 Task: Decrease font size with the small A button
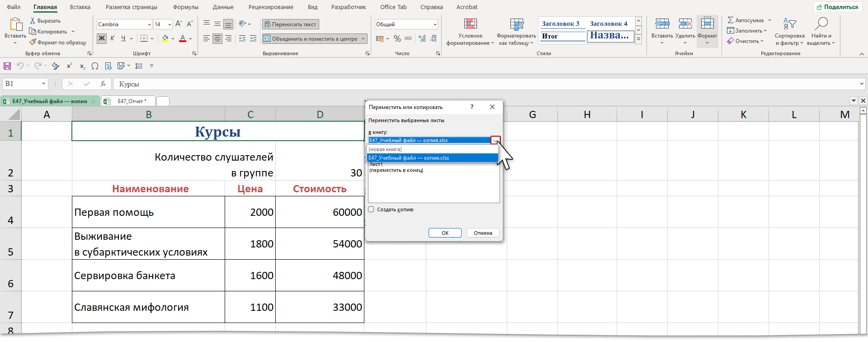(190, 24)
